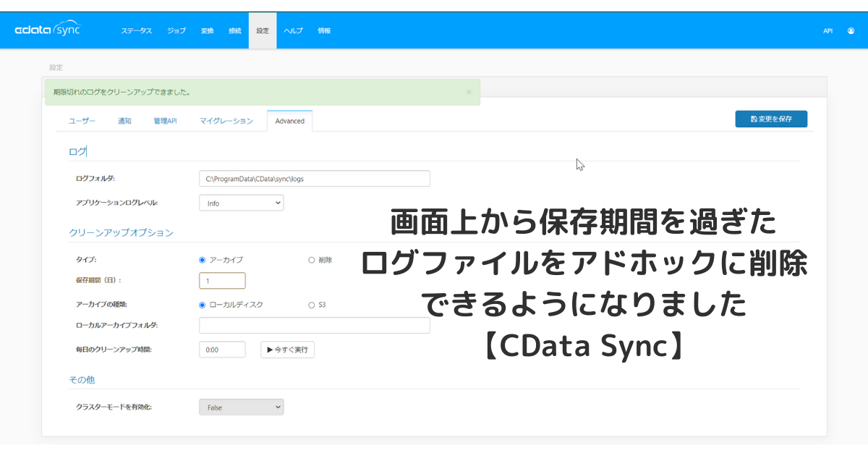Screen dimensions: 868x456
Task: Open the user account icon
Action: pos(851,31)
